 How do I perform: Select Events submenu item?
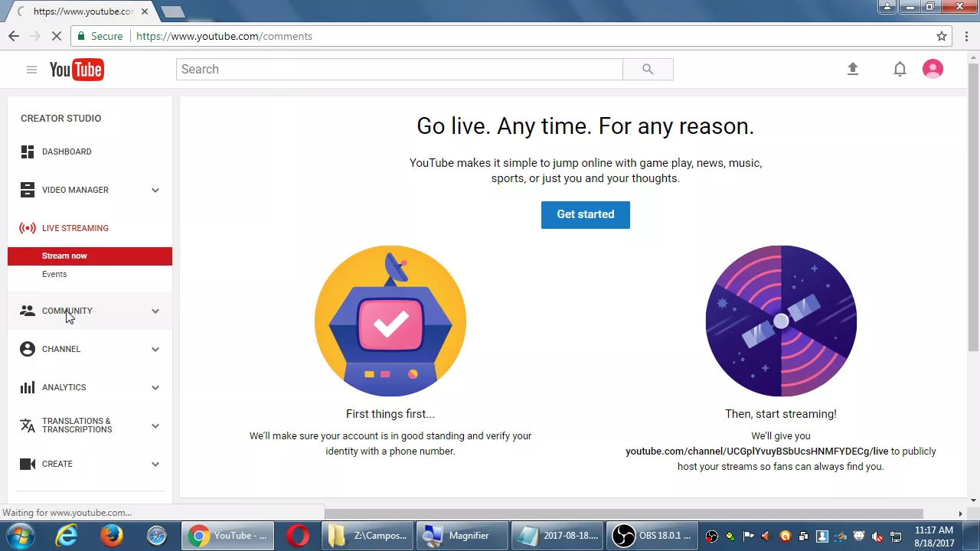[x=54, y=274]
